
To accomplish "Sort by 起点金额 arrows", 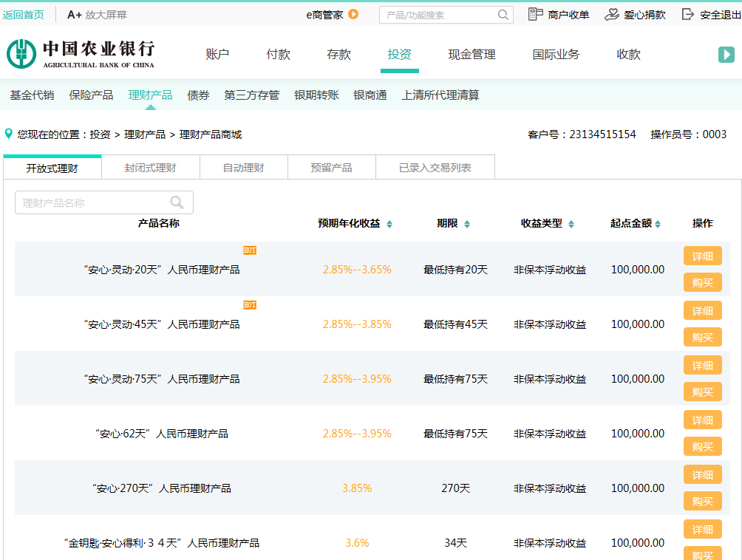I will pos(658,224).
